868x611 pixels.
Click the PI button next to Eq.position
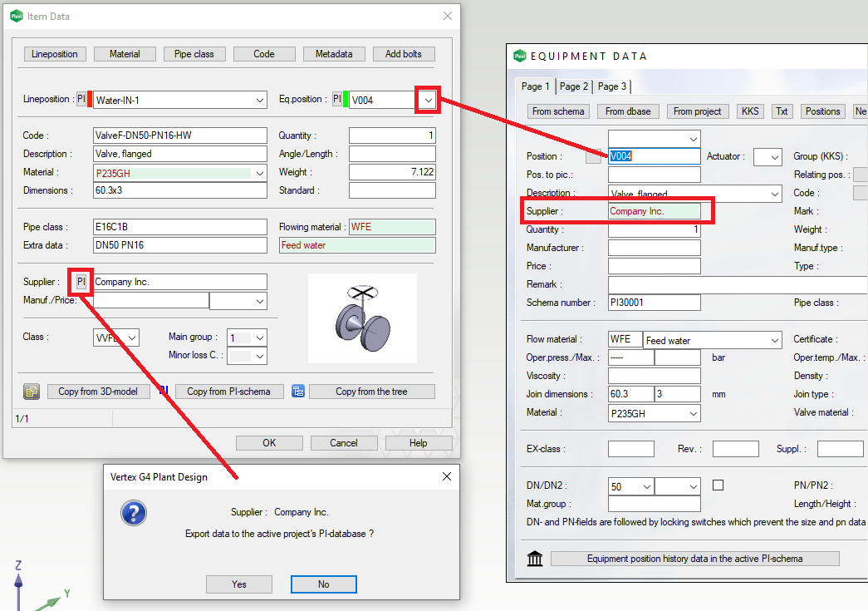(x=337, y=99)
